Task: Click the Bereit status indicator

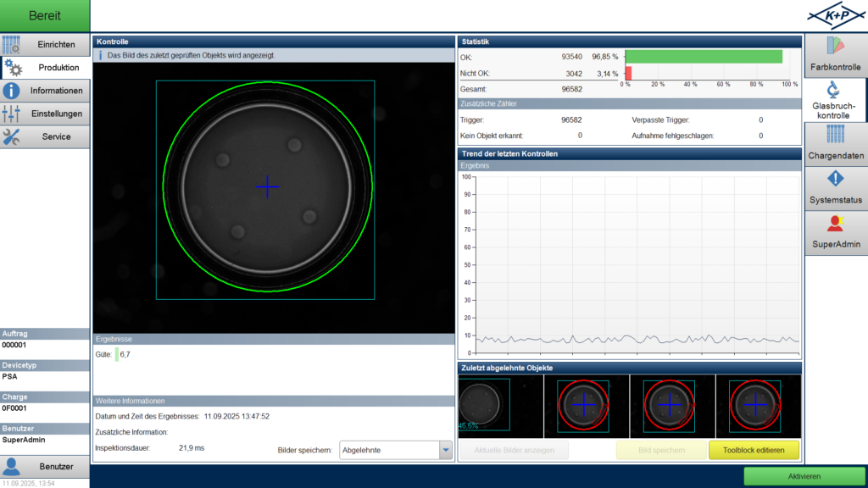Action: (x=45, y=15)
